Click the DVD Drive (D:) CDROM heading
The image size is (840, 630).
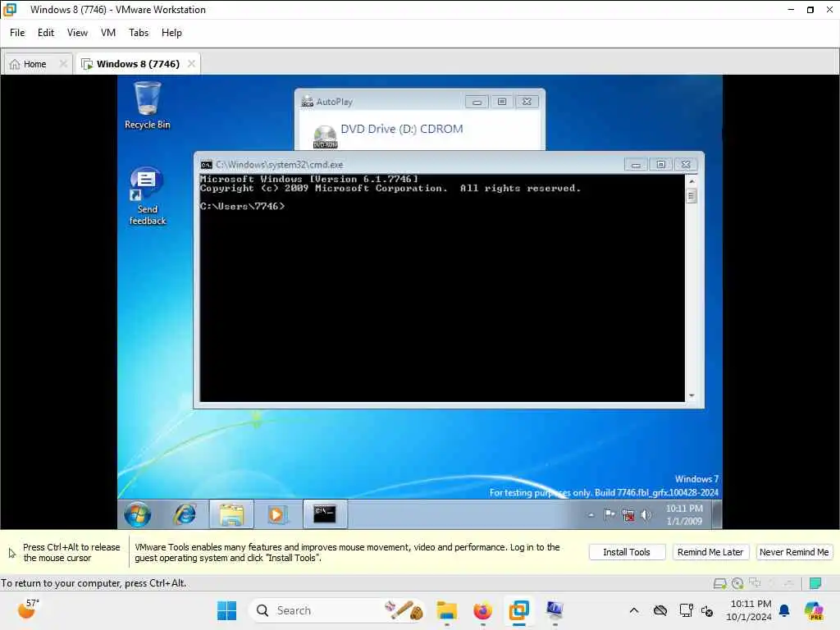point(402,129)
